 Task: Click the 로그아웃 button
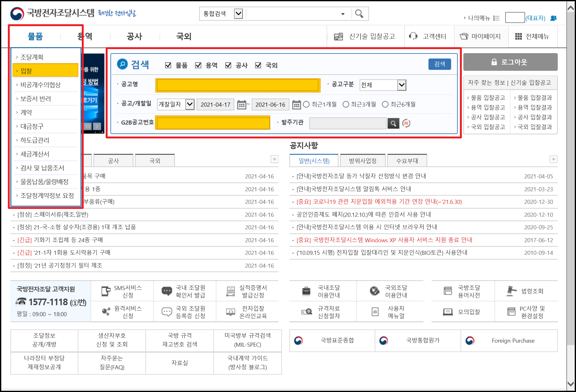click(x=510, y=62)
